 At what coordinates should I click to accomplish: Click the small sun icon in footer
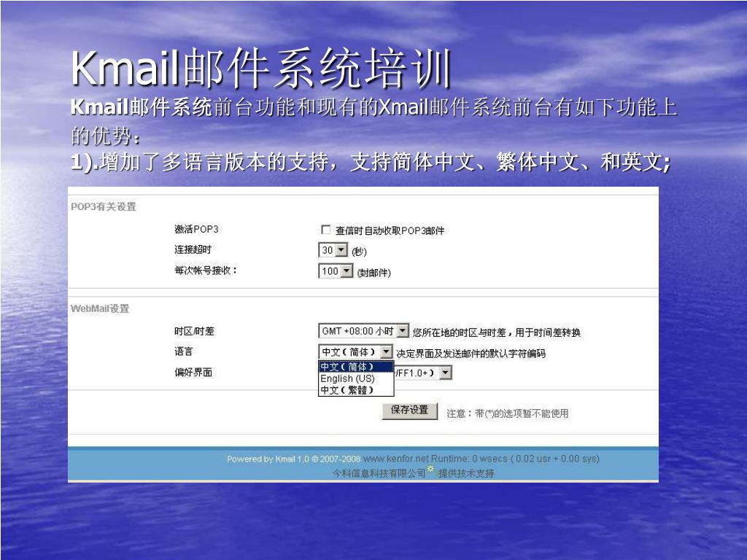pos(430,469)
